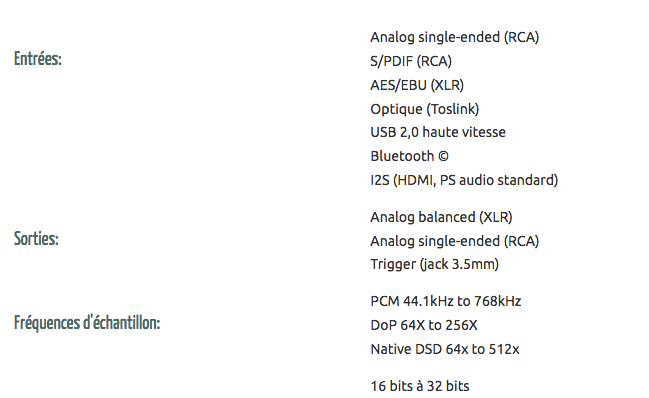This screenshot has width=649, height=398.
Task: Click the S/PDIF (RCA) text
Action: [411, 61]
